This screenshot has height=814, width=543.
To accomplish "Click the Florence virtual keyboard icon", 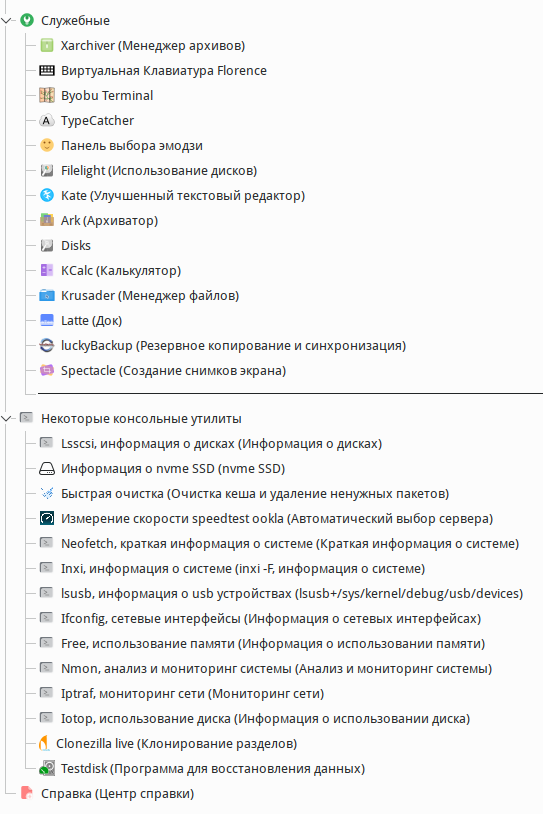I will pos(47,71).
